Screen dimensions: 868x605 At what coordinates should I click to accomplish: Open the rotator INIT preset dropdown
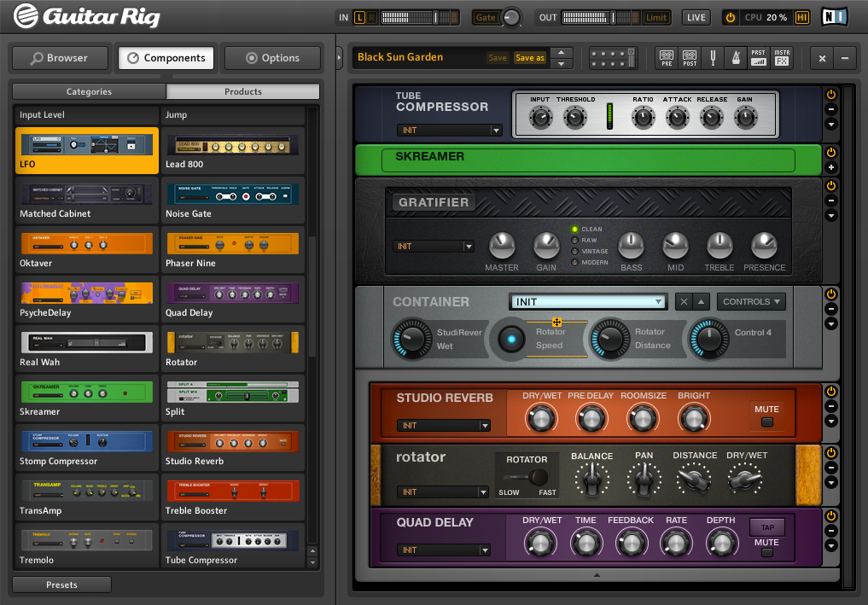click(x=442, y=492)
